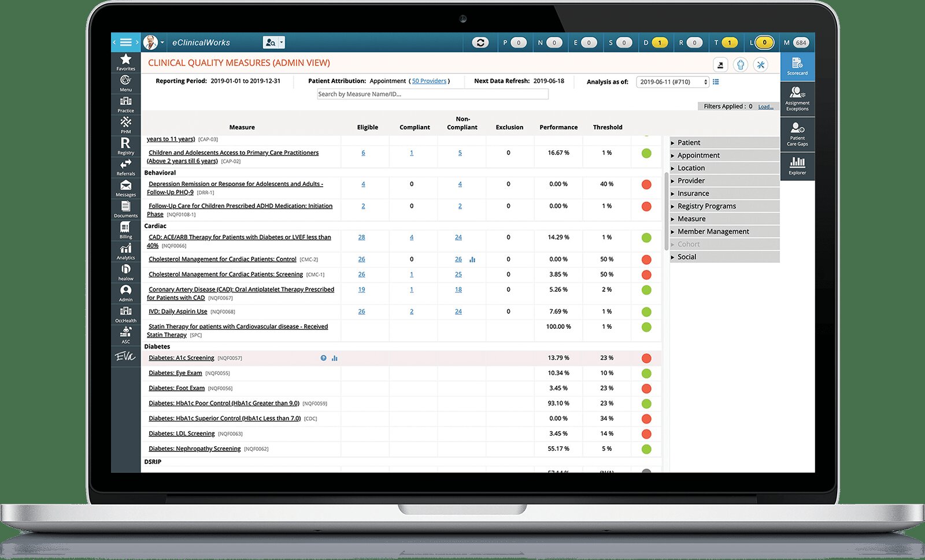Screen dimensions: 925x560
Task: Open Favorites star in left sidebar
Action: pos(125,62)
